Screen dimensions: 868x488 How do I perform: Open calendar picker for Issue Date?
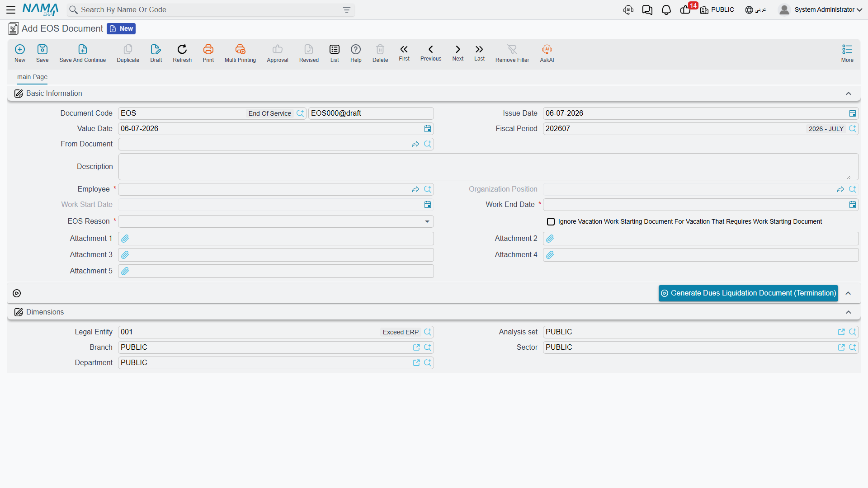[x=852, y=113]
